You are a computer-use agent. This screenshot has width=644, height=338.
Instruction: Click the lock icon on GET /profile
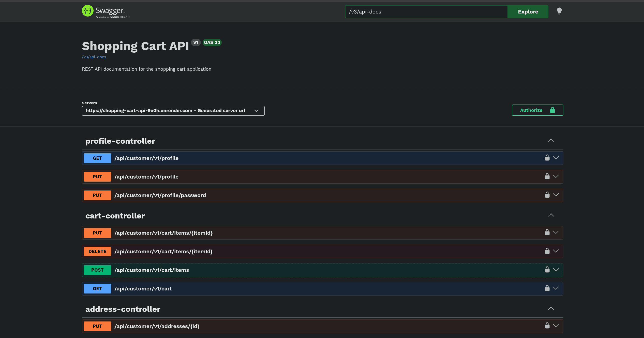point(547,158)
